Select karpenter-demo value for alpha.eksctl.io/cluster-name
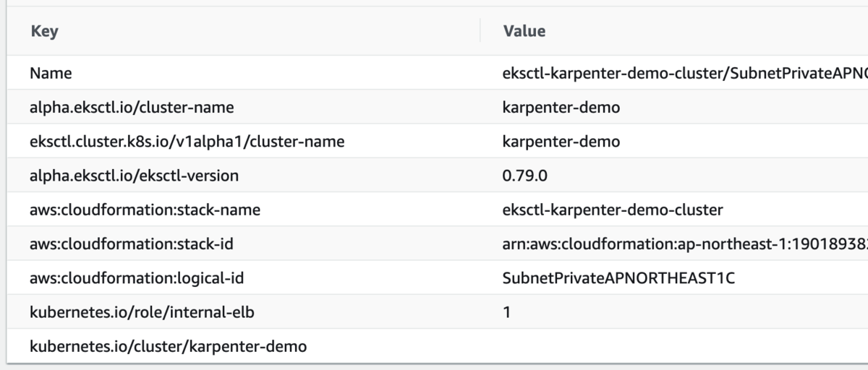The height and width of the screenshot is (370, 868). (561, 108)
